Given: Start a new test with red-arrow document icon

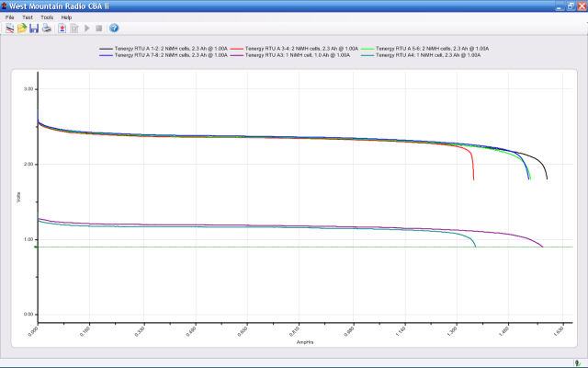Looking at the screenshot, I should click(x=62, y=29).
